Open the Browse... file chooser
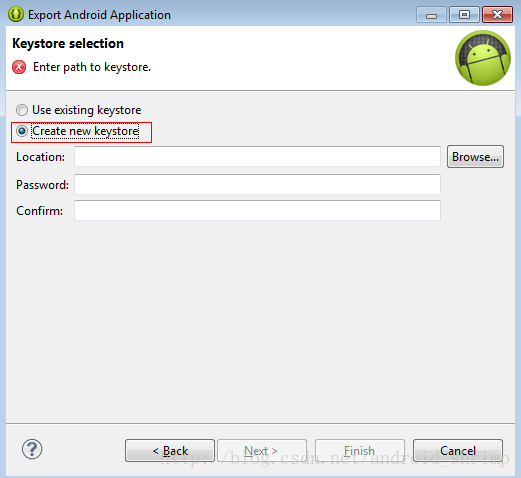 click(x=475, y=156)
